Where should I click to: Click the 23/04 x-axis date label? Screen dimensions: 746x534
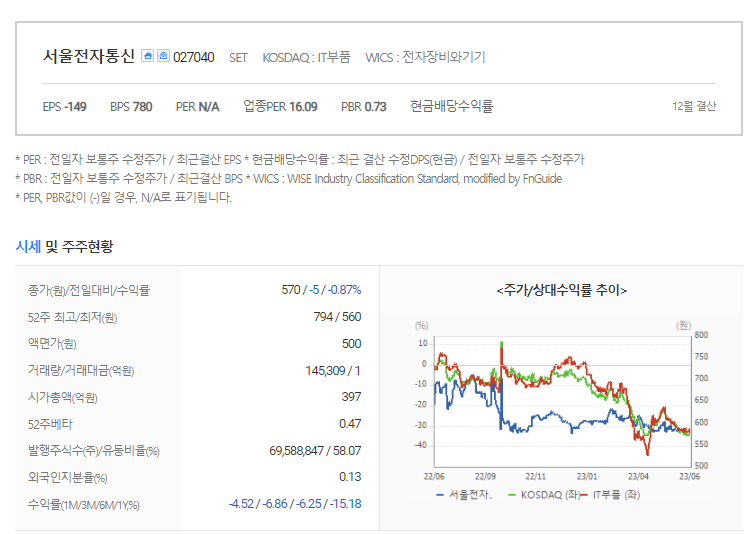[x=638, y=476]
